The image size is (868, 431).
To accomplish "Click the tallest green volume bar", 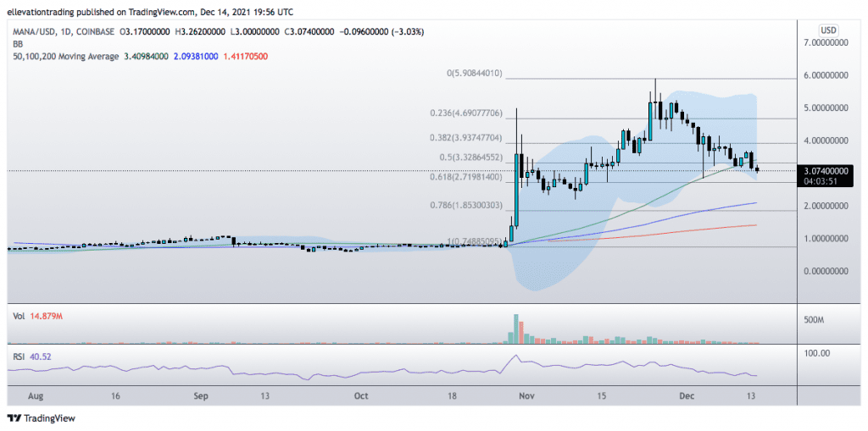I will [516, 329].
